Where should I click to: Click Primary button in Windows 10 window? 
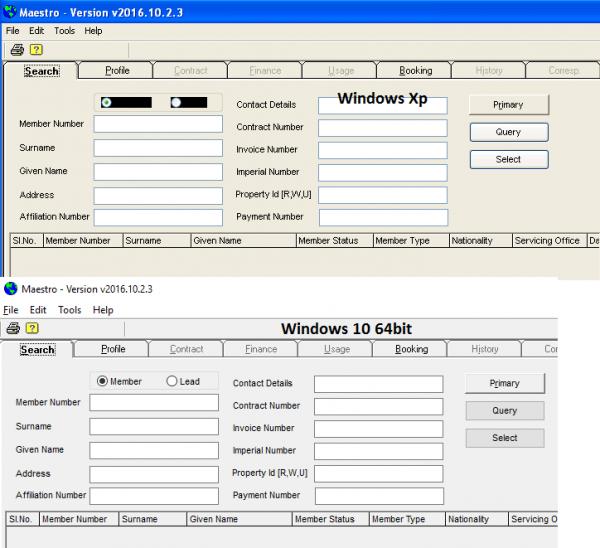coord(505,383)
